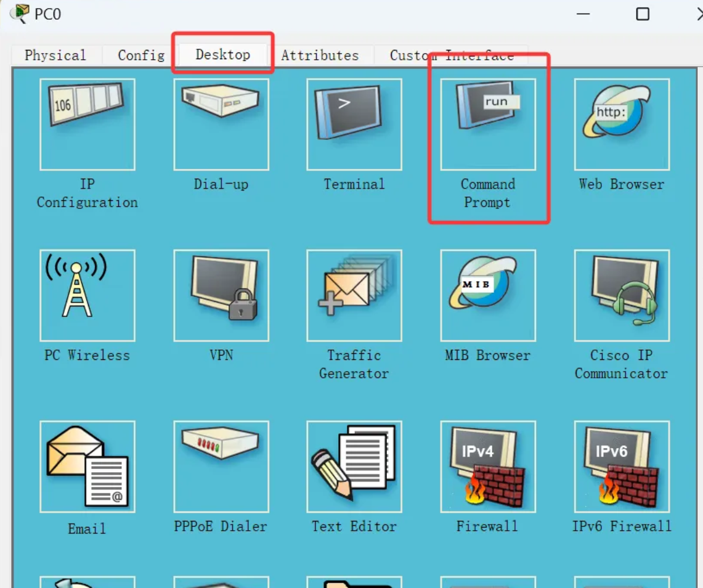Image resolution: width=703 pixels, height=588 pixels.
Task: Open the PC Wireless app
Action: [87, 296]
